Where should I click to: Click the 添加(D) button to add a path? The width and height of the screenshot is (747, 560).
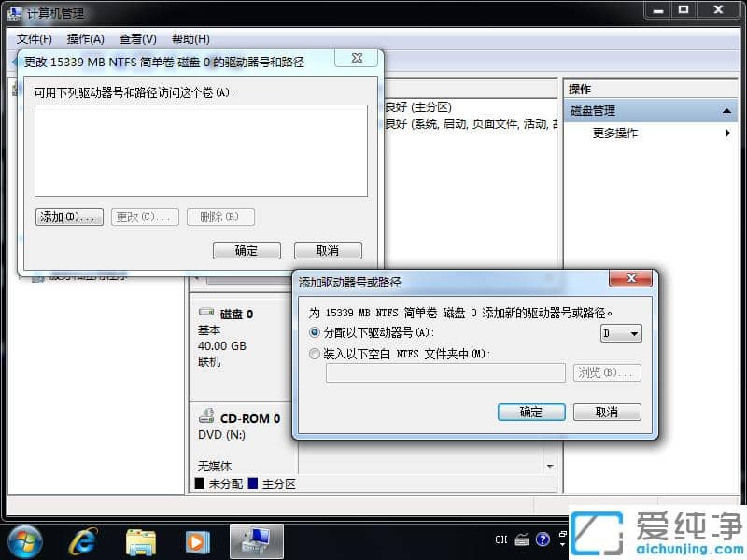(x=68, y=217)
